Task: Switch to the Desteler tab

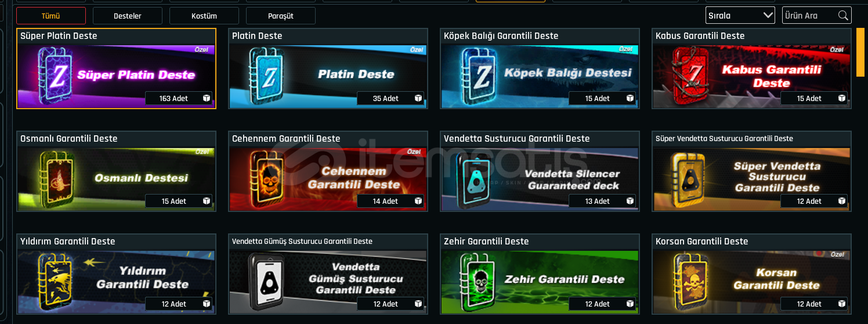Action: point(128,16)
